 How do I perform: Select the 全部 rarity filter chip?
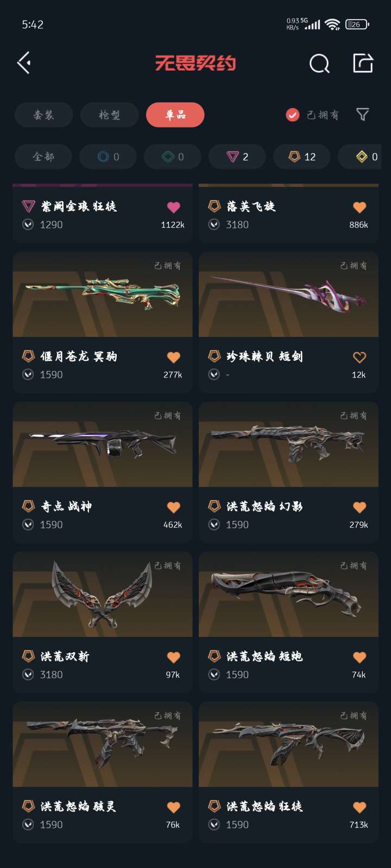tap(43, 157)
